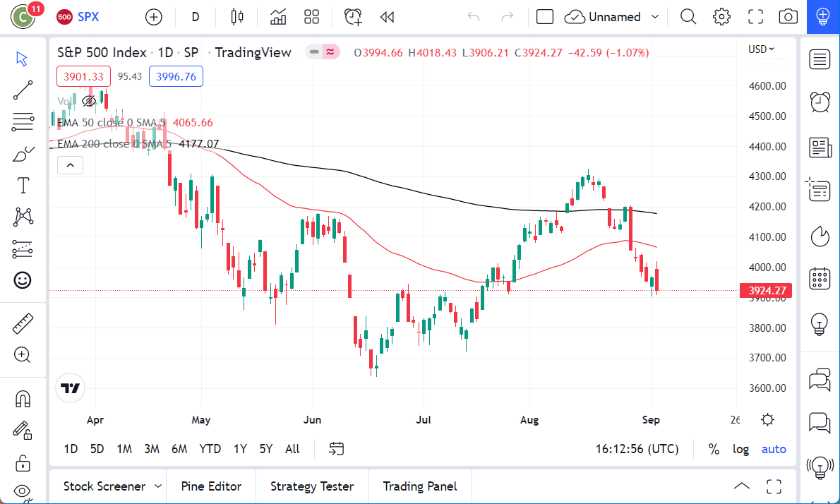Start Bar Replay mode

[x=387, y=16]
